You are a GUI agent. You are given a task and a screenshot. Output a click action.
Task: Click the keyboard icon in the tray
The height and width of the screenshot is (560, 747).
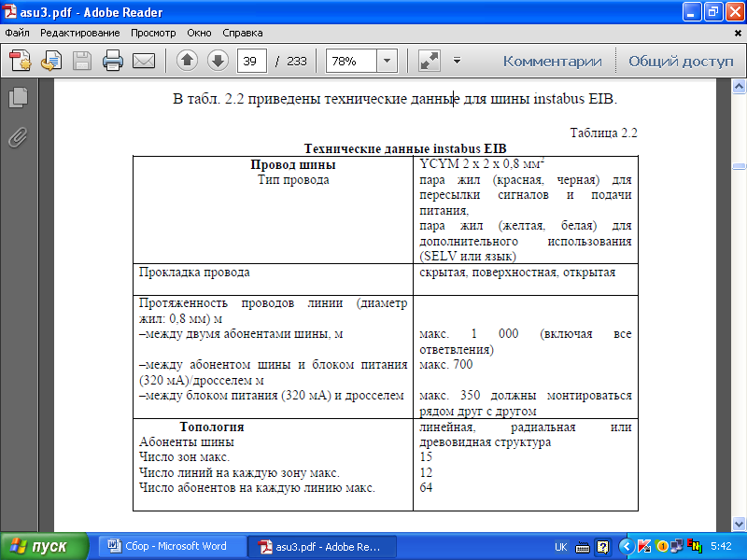(x=582, y=547)
